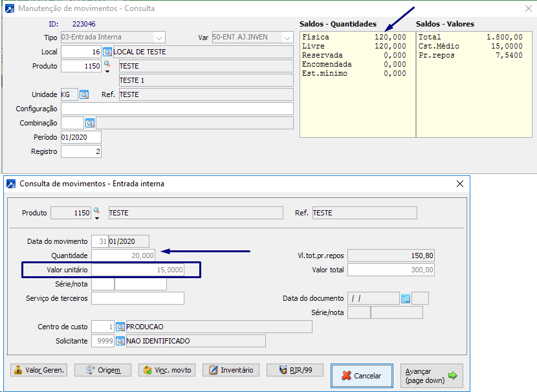Click the Produto magnifier in Manutenção window
This screenshot has width=537, height=392.
[x=107, y=64]
